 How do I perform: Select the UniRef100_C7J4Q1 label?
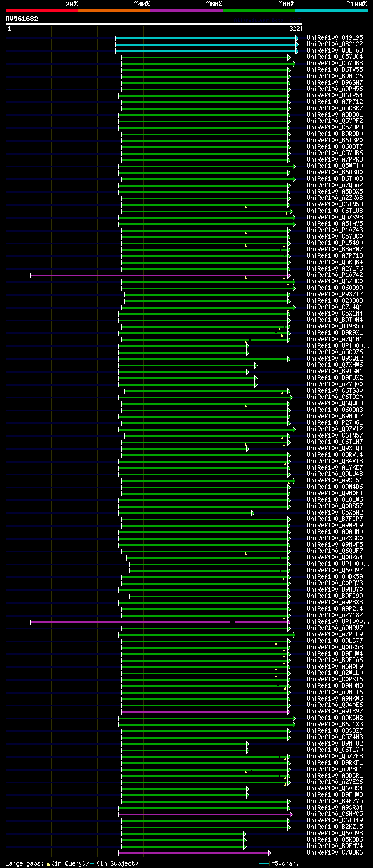(335, 307)
